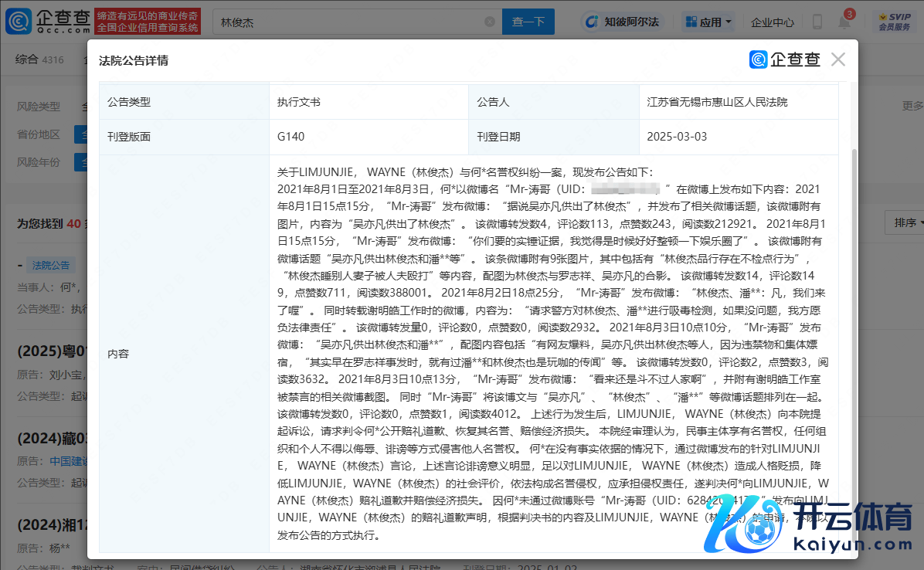
Task: Go to 企业中心
Action: point(772,22)
